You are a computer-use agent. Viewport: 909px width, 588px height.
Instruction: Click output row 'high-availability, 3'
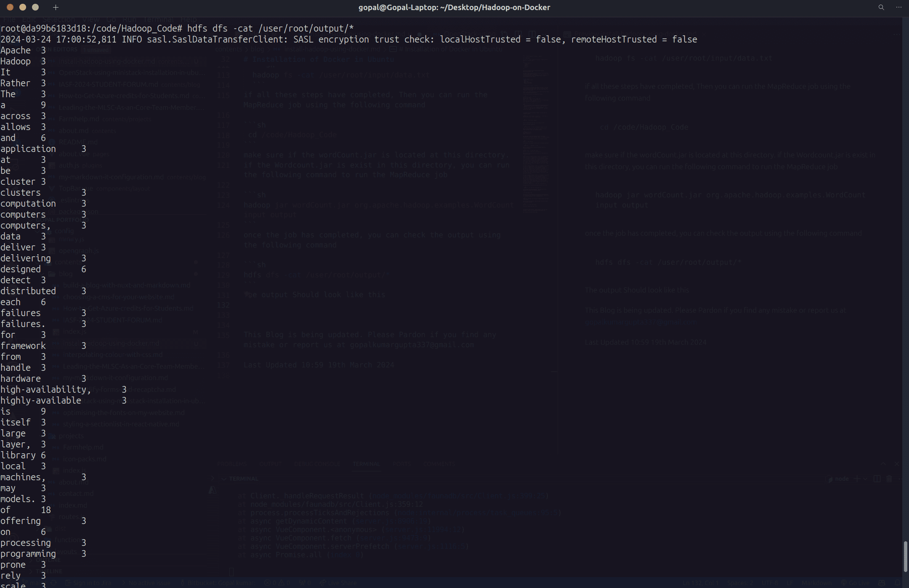[x=64, y=389]
